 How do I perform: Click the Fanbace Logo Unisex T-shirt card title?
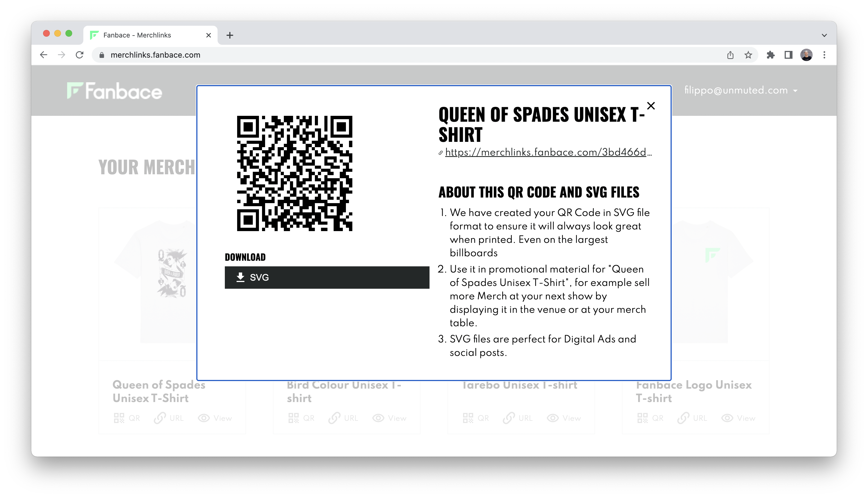coord(694,391)
